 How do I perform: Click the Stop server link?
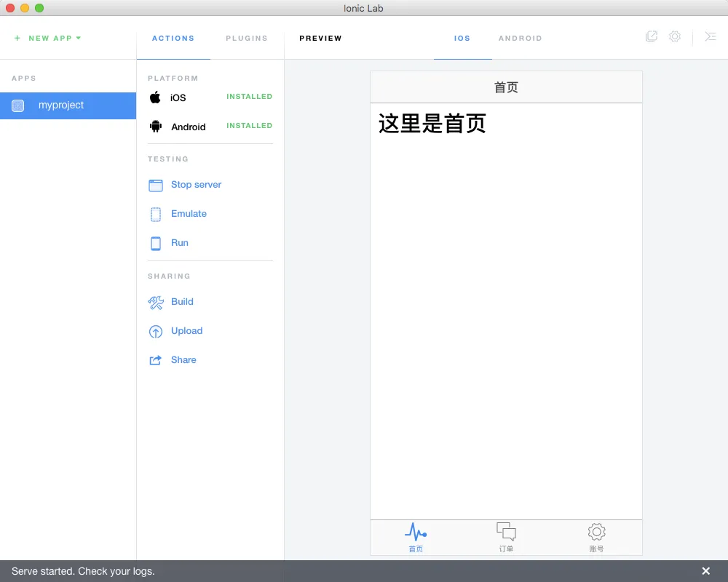pos(196,185)
